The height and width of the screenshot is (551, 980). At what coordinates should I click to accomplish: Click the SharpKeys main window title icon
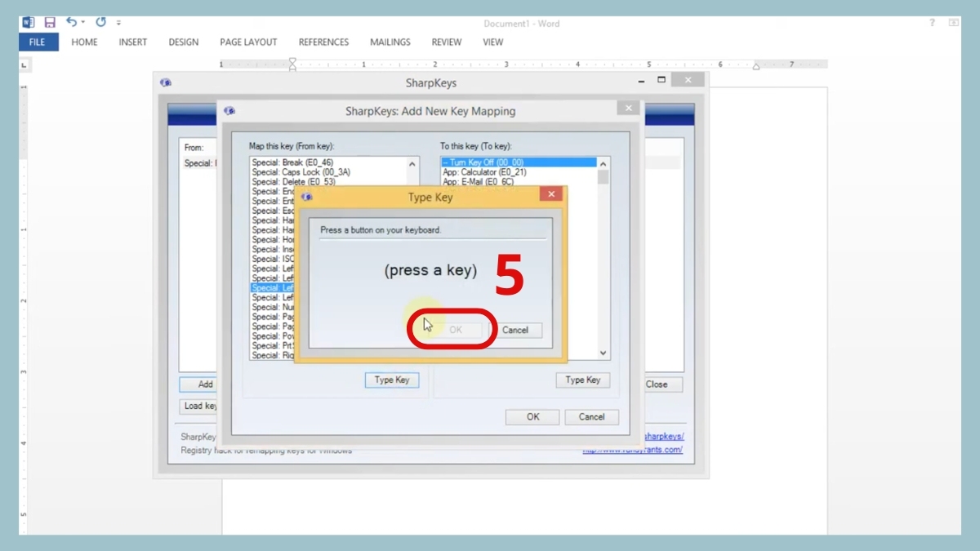[166, 82]
